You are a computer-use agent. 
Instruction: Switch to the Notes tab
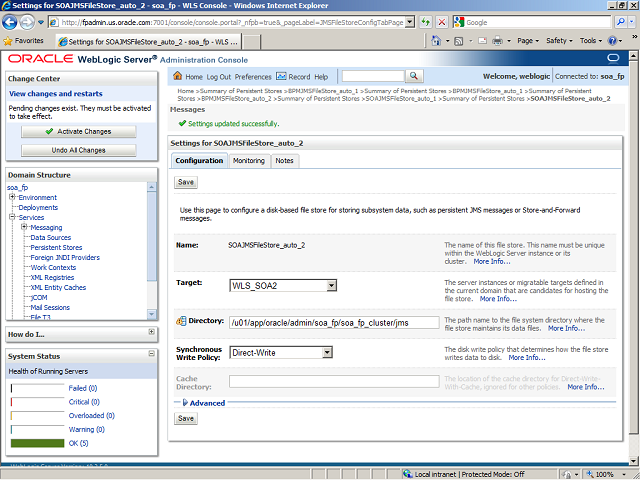click(285, 160)
